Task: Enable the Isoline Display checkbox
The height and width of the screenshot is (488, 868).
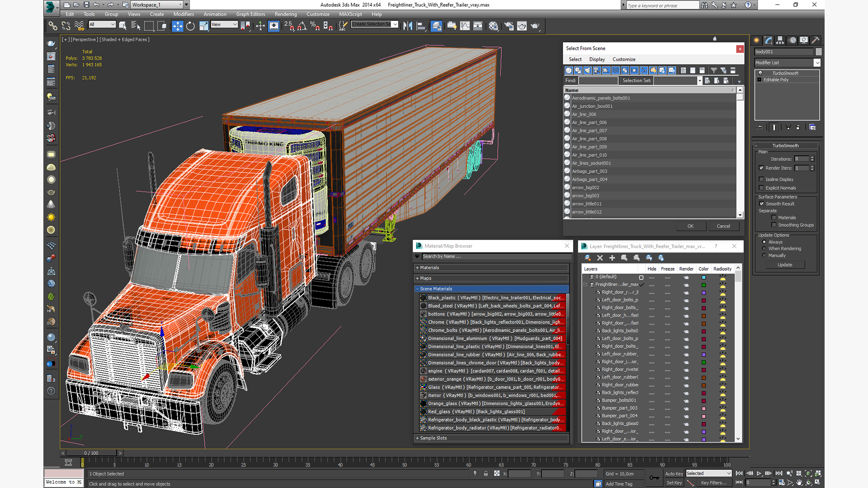Action: click(761, 179)
